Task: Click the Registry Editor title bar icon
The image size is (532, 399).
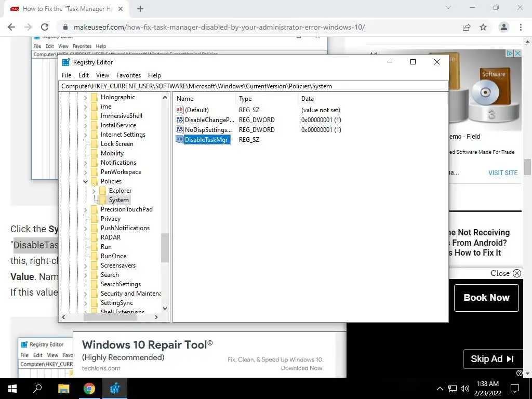Action: 66,62
